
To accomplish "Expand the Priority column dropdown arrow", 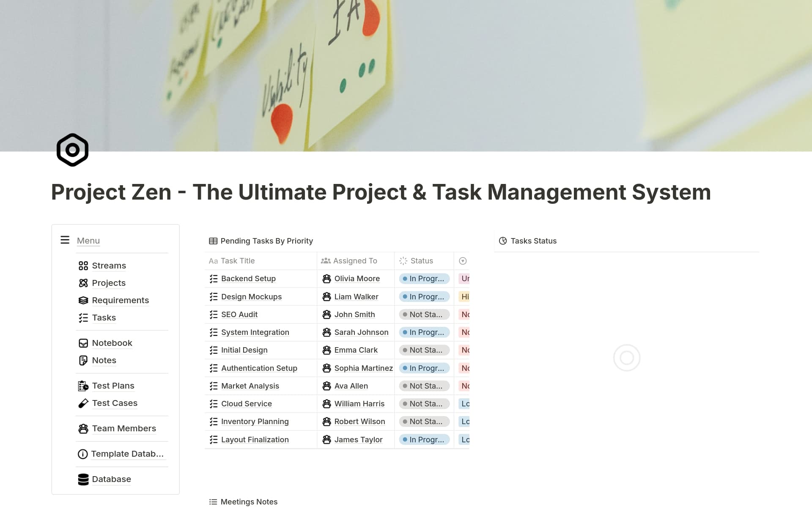I will 462,261.
